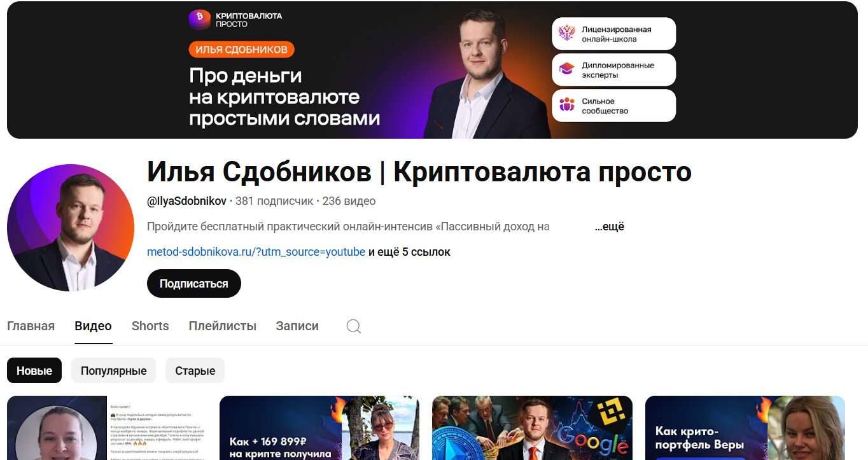Show the additional 5 links
The height and width of the screenshot is (460, 868).
[x=409, y=252]
